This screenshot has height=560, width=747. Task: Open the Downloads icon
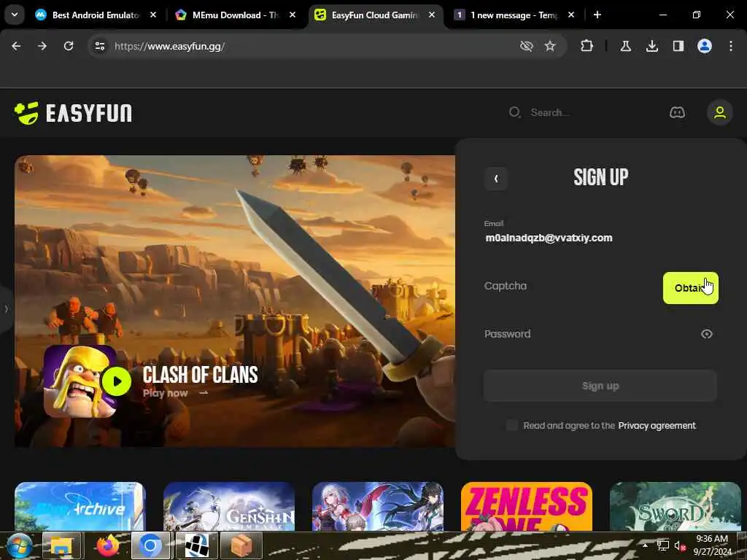[651, 46]
